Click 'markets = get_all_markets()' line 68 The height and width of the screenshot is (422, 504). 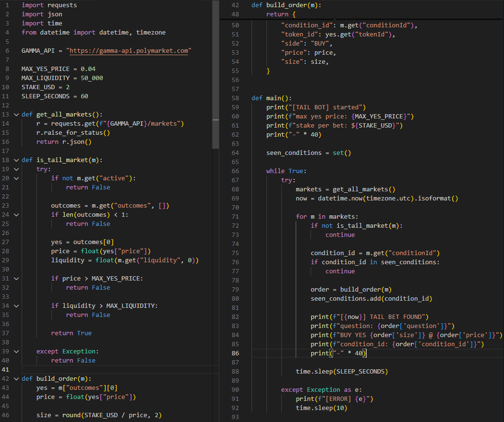click(x=346, y=189)
